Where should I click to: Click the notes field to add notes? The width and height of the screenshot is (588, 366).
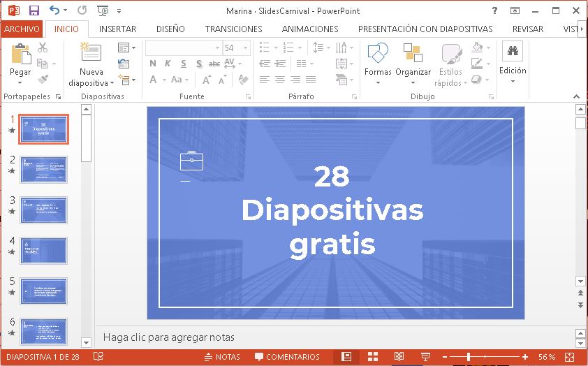(x=335, y=337)
